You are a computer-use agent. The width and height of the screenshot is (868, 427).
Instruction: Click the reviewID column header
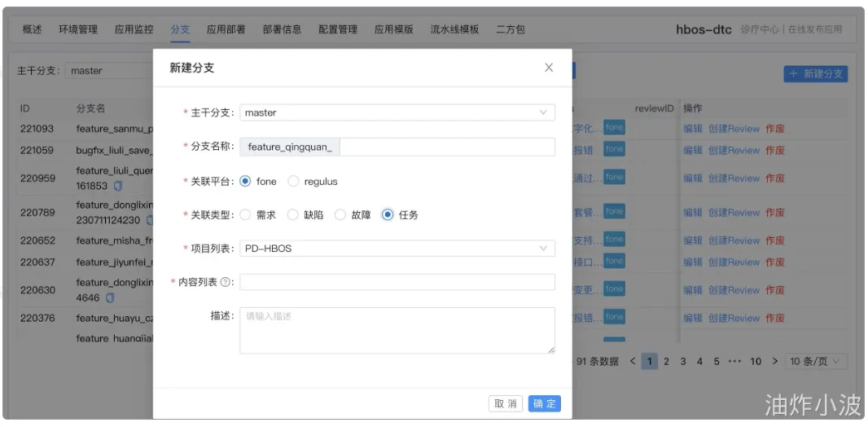tap(655, 108)
